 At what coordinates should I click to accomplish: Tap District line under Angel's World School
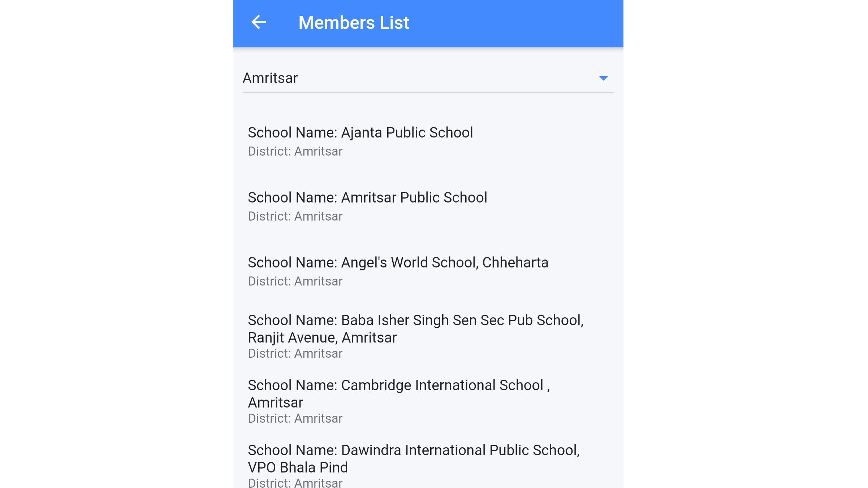[x=295, y=282]
